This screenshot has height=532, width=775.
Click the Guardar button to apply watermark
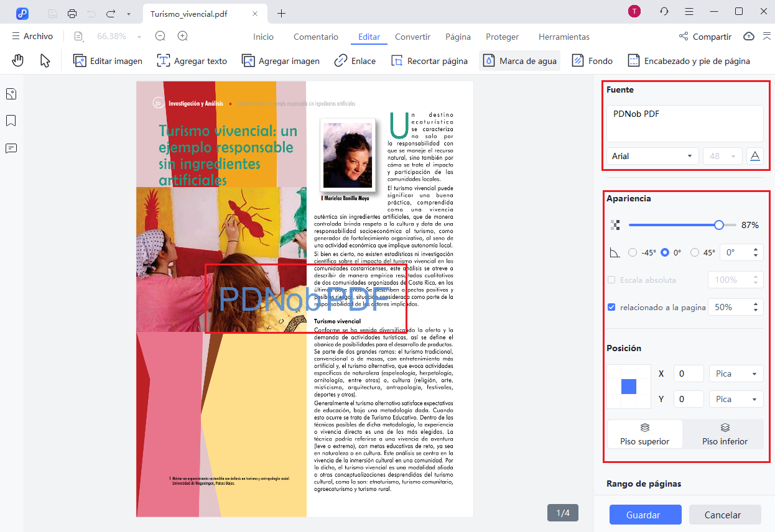645,515
